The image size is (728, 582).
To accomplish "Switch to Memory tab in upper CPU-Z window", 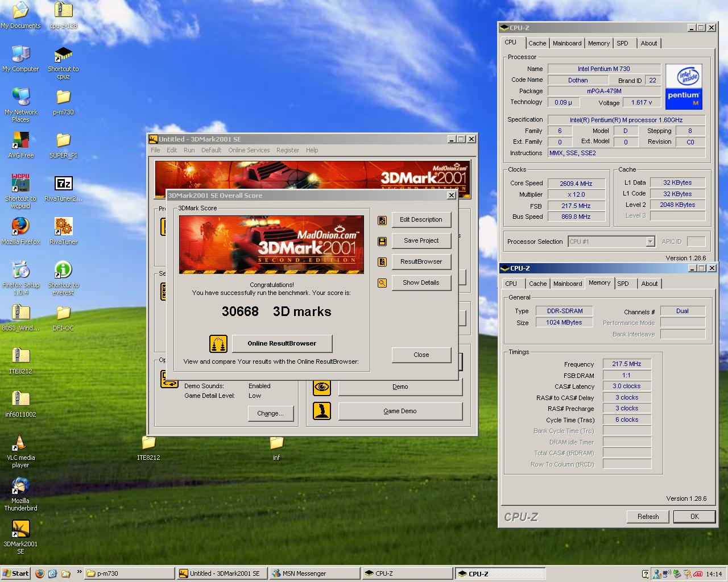I will [x=599, y=43].
